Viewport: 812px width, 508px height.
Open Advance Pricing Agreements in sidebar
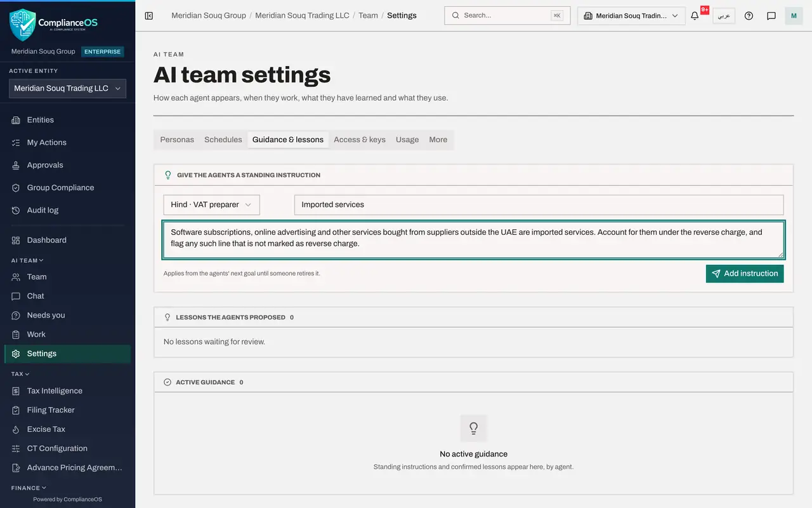[67, 467]
